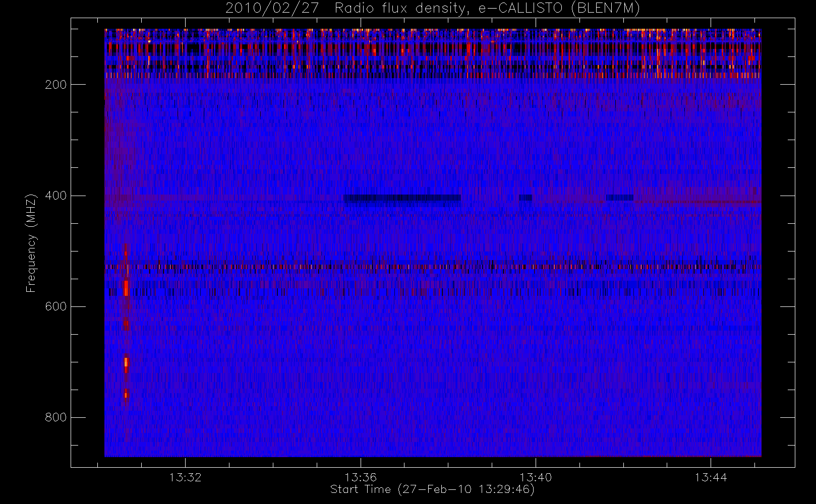Click the 200 frequency tick label
This screenshot has width=816, height=504.
(56, 85)
